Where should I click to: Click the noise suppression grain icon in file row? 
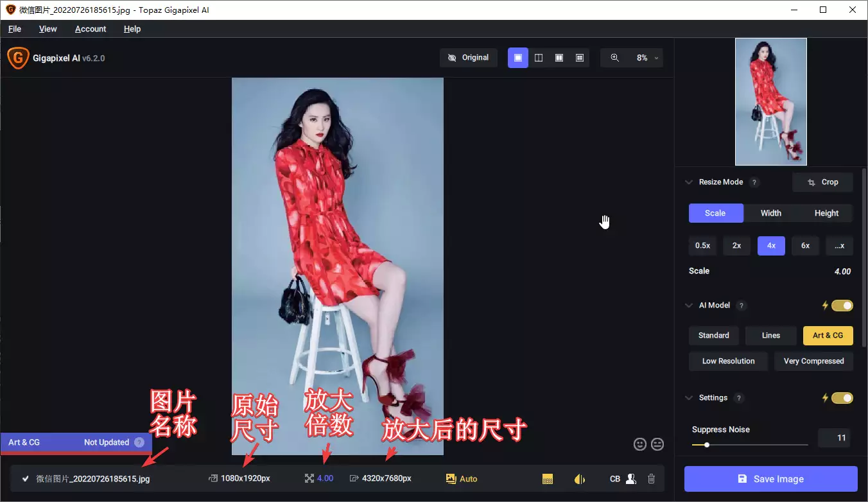pyautogui.click(x=548, y=479)
